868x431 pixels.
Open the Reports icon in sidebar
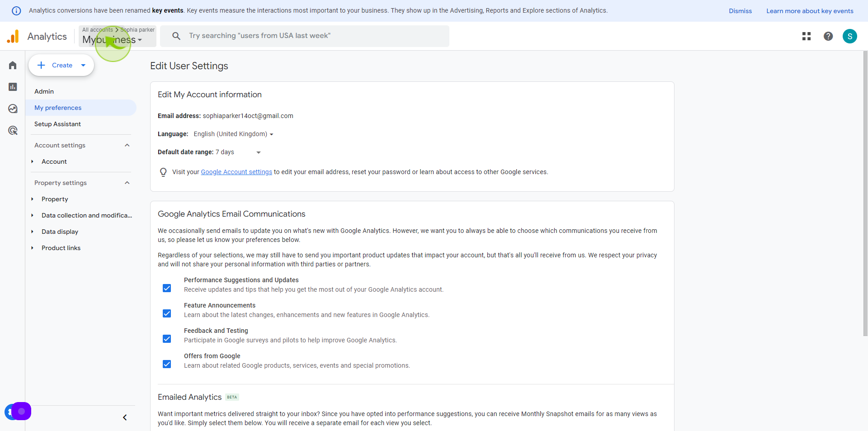[x=13, y=87]
